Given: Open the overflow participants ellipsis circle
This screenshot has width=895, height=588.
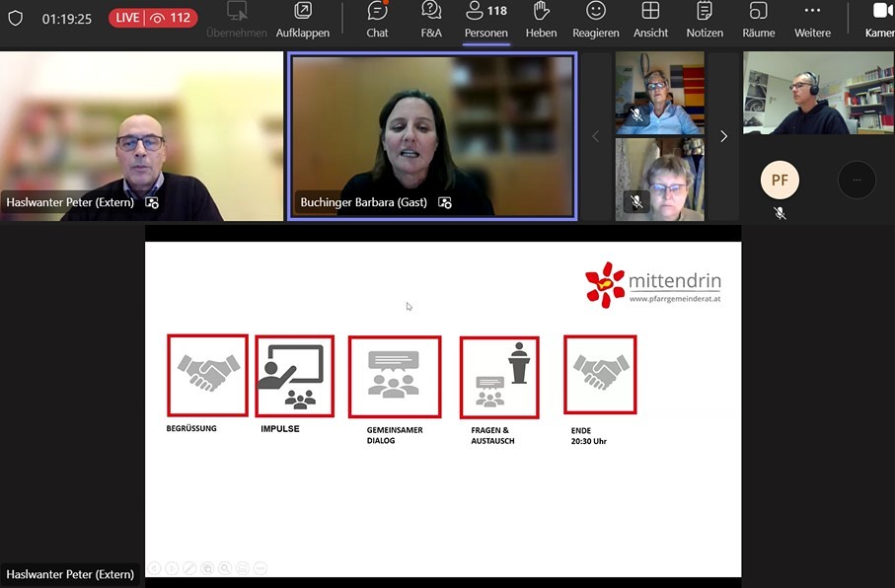Looking at the screenshot, I should point(857,181).
